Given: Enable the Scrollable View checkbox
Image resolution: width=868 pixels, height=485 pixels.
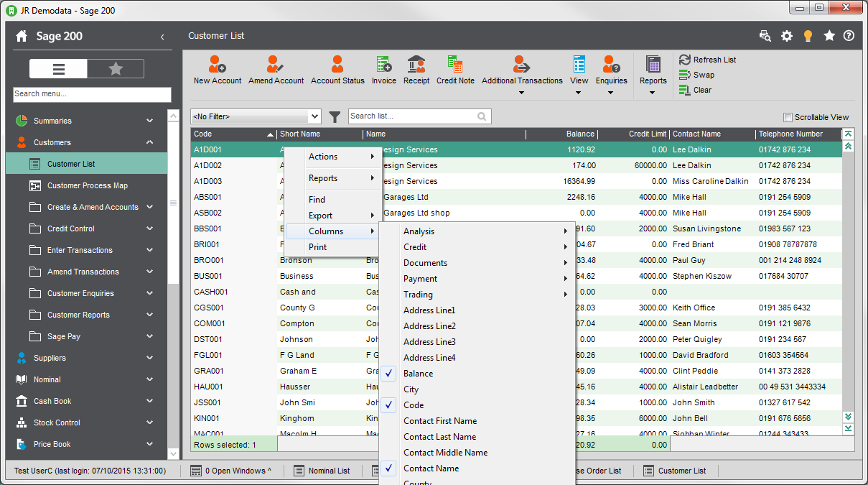Looking at the screenshot, I should pyautogui.click(x=788, y=117).
